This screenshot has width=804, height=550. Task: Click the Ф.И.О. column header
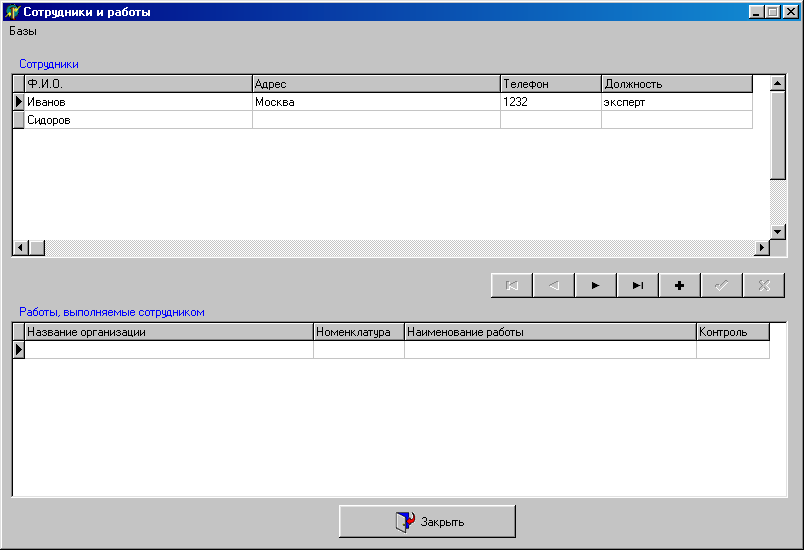pyautogui.click(x=138, y=84)
